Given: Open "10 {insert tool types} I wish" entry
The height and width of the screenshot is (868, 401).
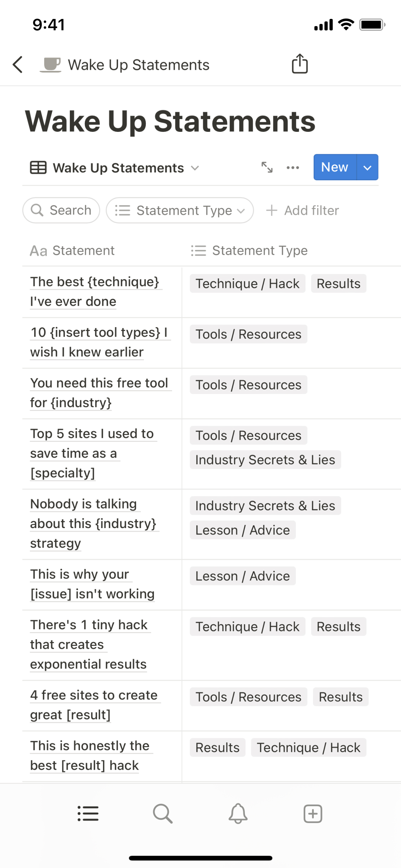Looking at the screenshot, I should [99, 342].
